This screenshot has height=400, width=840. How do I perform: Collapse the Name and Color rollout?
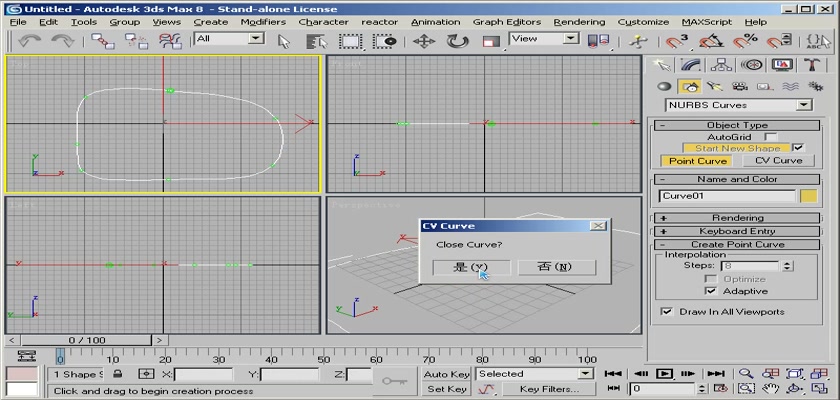point(737,179)
